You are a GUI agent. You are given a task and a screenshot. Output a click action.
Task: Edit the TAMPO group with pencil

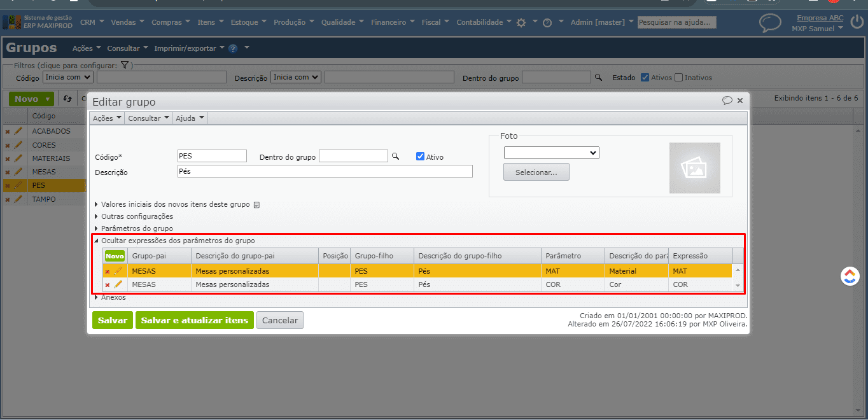point(18,199)
